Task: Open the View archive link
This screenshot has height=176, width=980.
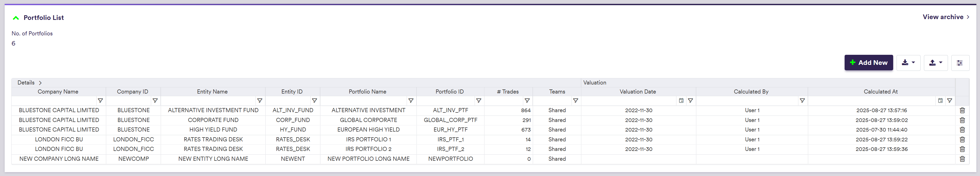Action: (x=945, y=17)
